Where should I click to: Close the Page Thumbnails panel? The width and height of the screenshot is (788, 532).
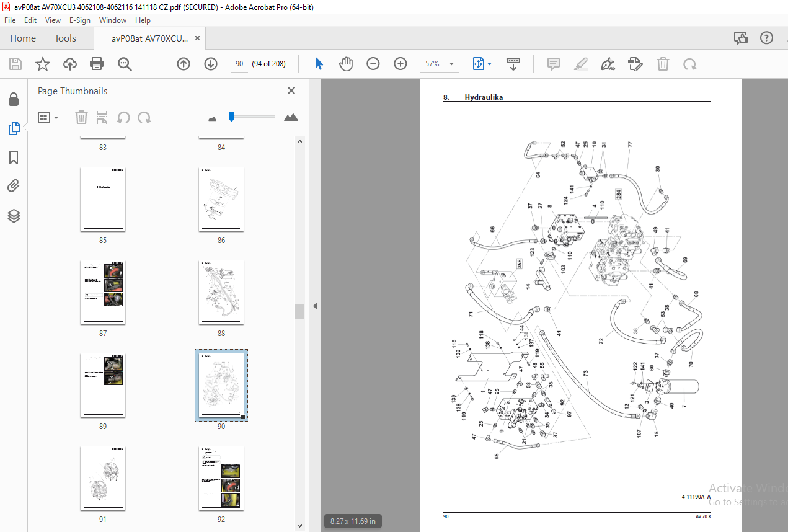tap(291, 91)
